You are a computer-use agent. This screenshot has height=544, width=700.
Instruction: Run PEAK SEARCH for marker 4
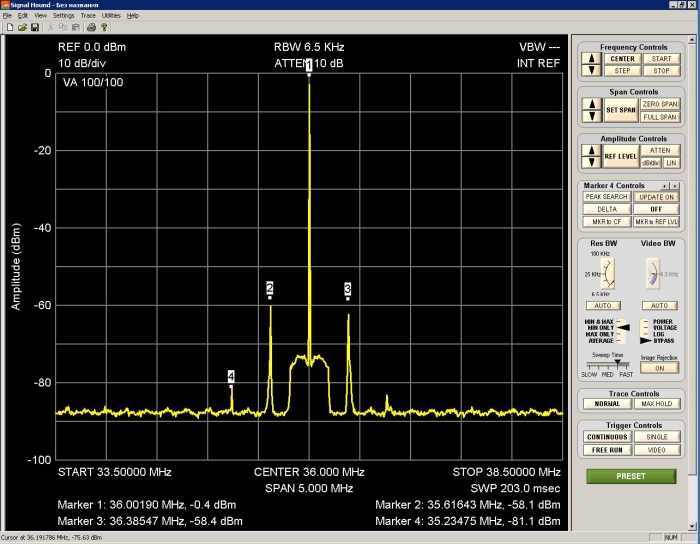pyautogui.click(x=606, y=197)
